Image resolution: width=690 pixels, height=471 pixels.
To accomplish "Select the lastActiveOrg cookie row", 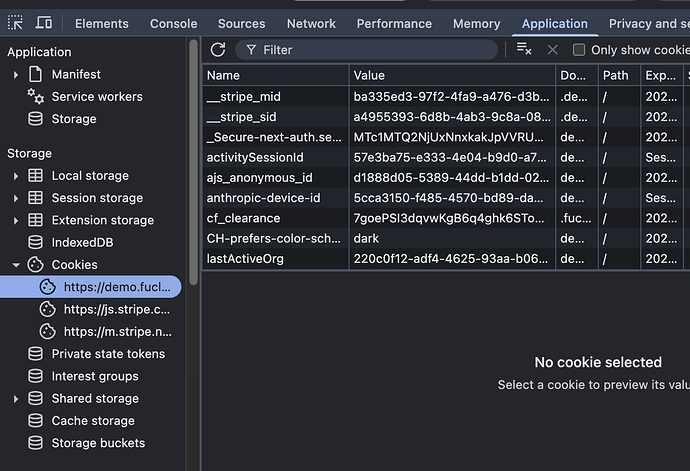I will 446,258.
